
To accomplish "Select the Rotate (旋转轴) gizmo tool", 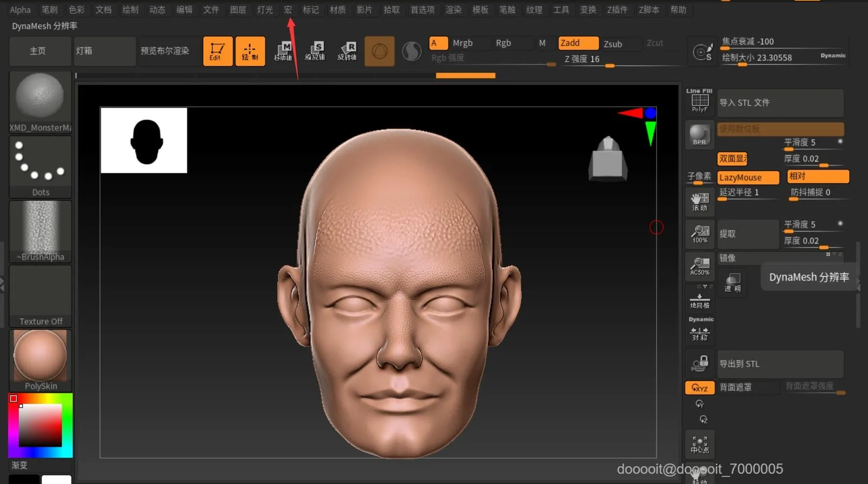I will [x=347, y=51].
